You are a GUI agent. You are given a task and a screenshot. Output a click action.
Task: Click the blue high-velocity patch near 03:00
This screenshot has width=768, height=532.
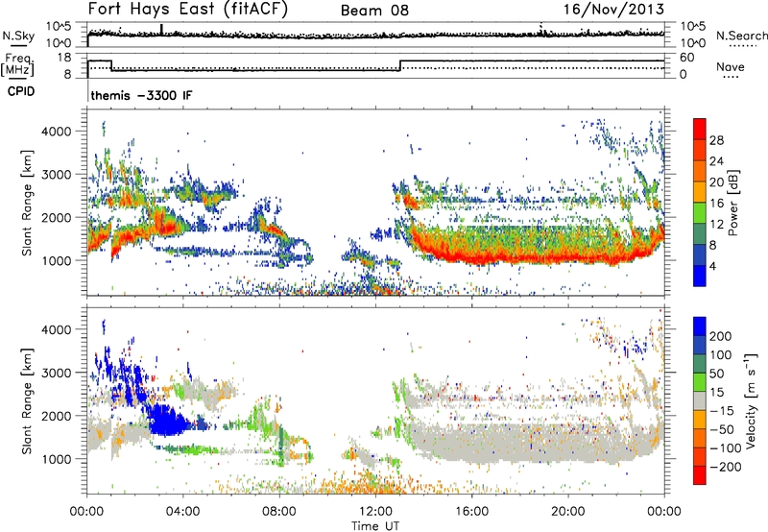pyautogui.click(x=165, y=421)
